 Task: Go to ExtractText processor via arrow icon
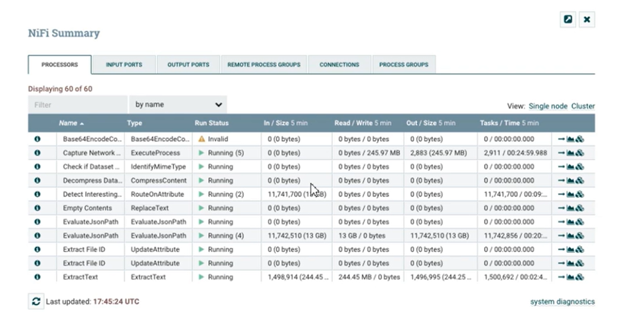point(561,277)
